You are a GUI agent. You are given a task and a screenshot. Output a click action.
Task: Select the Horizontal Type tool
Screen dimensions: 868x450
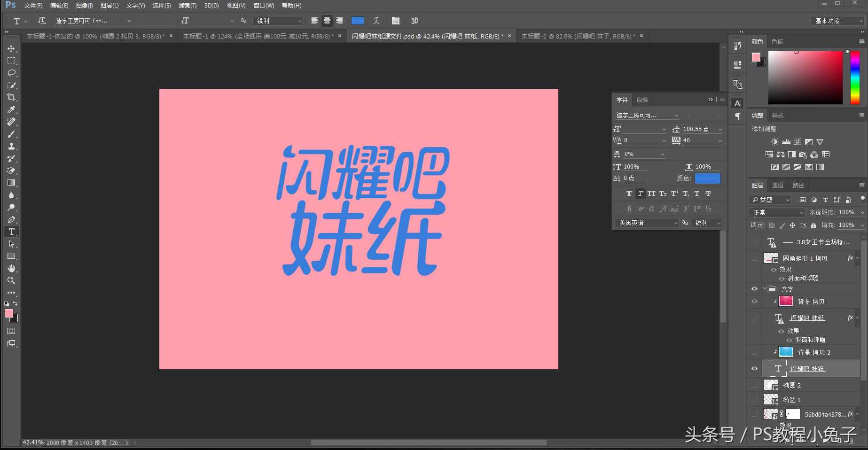tap(12, 232)
